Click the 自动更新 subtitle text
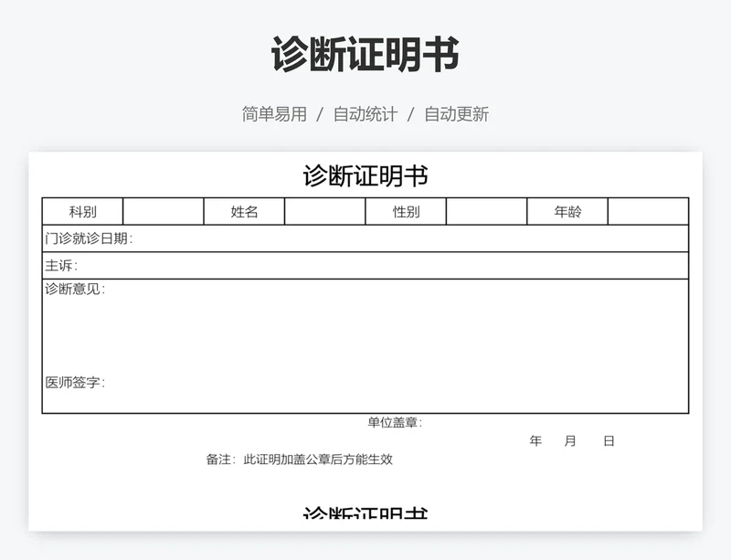 (x=456, y=114)
